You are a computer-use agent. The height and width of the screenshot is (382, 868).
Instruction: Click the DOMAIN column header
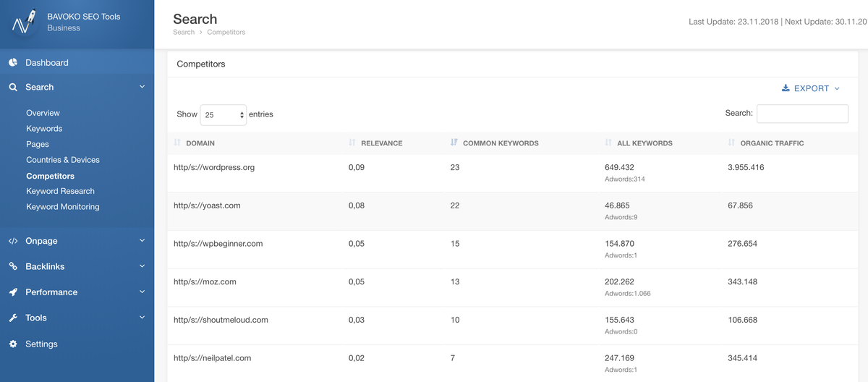[x=200, y=143]
